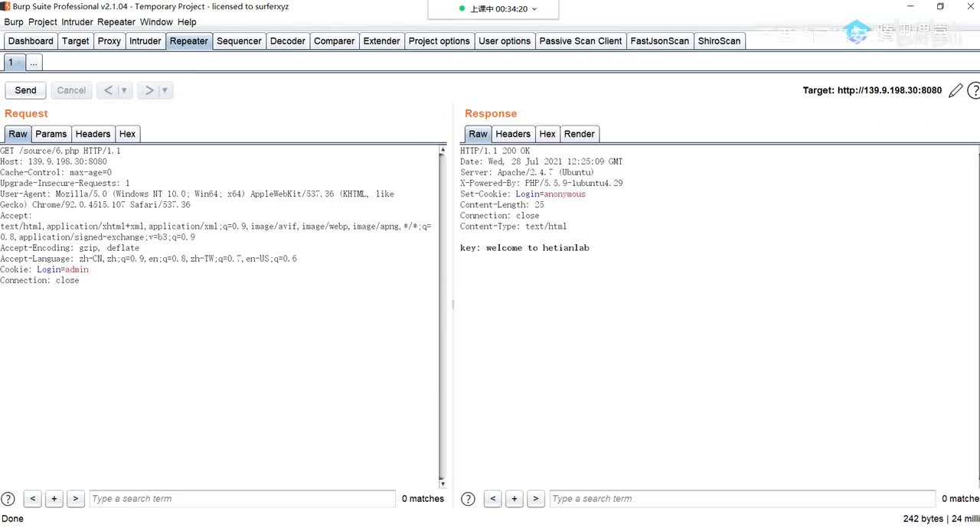Open the Proxy tab
Viewport: 980px width, 528px height.
coord(109,41)
